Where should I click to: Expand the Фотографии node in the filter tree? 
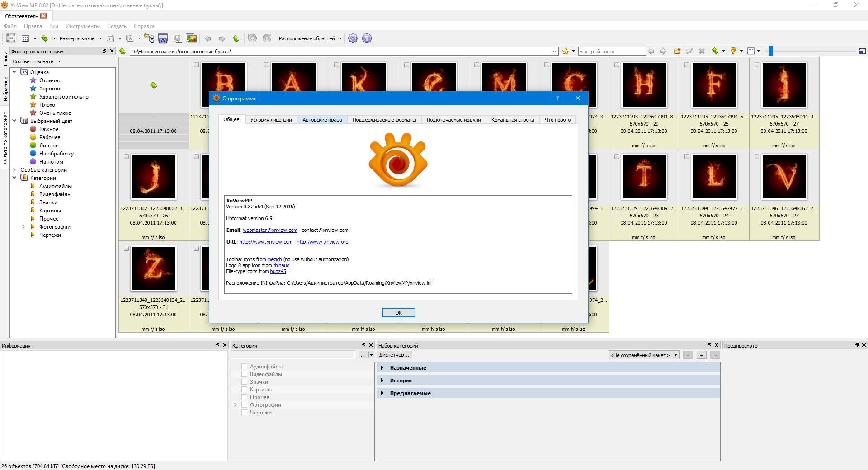[x=24, y=227]
